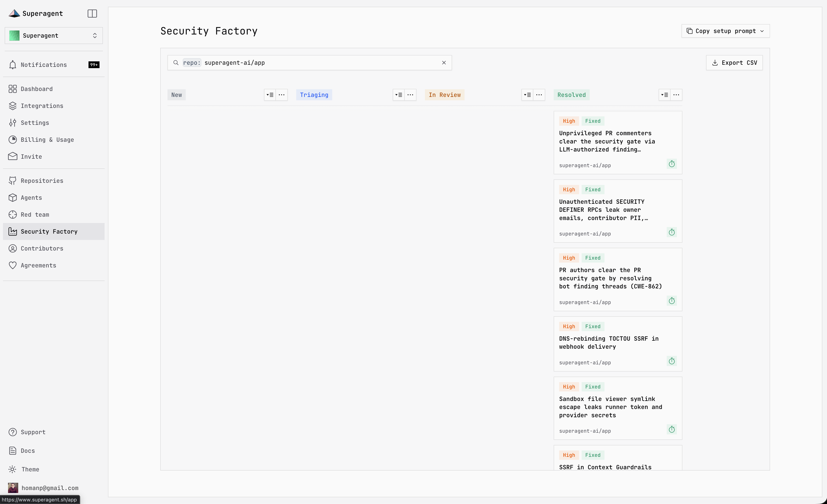This screenshot has height=504, width=827.
Task: Open more options for Resolved column
Action: click(x=676, y=95)
